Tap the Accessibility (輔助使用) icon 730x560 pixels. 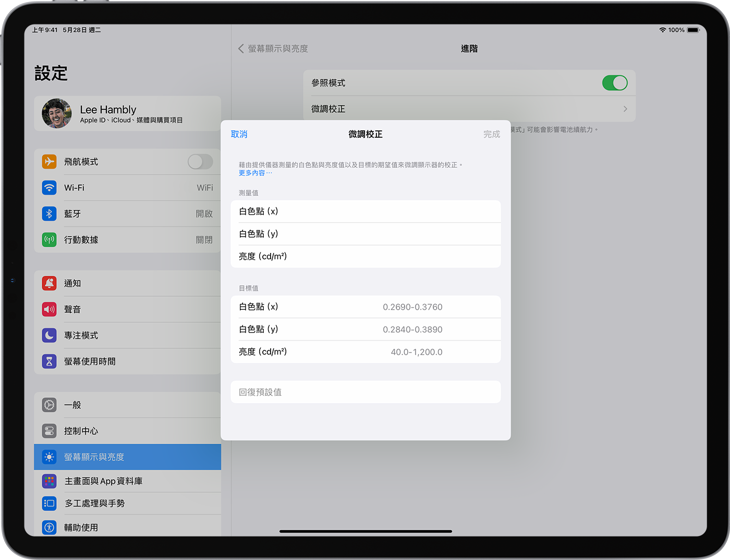(49, 527)
